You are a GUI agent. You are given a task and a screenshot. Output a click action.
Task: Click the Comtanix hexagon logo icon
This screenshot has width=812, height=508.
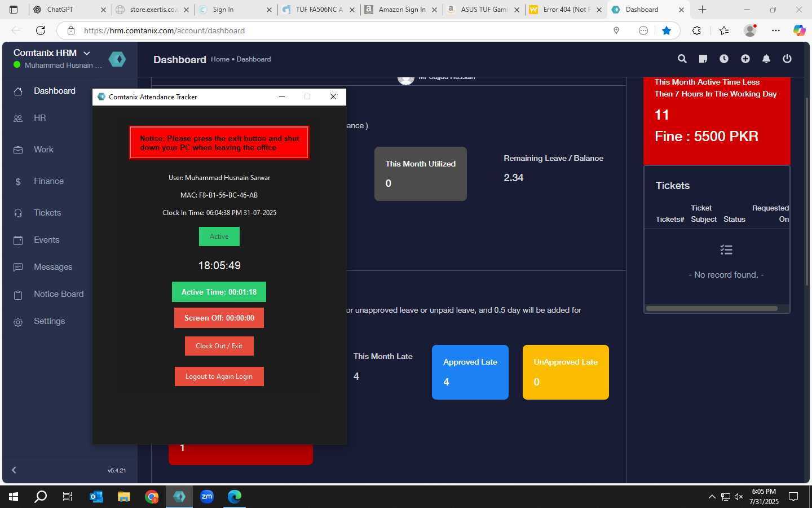117,59
